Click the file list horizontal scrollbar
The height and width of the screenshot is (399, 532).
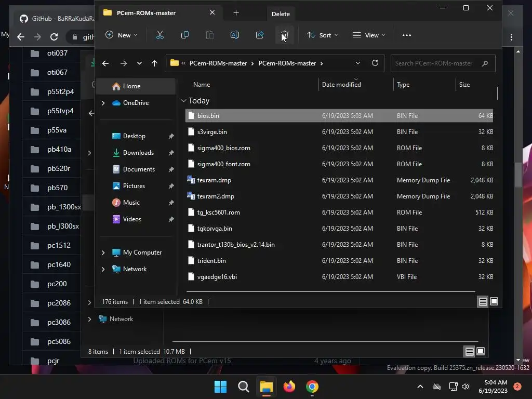pyautogui.click(x=331, y=291)
